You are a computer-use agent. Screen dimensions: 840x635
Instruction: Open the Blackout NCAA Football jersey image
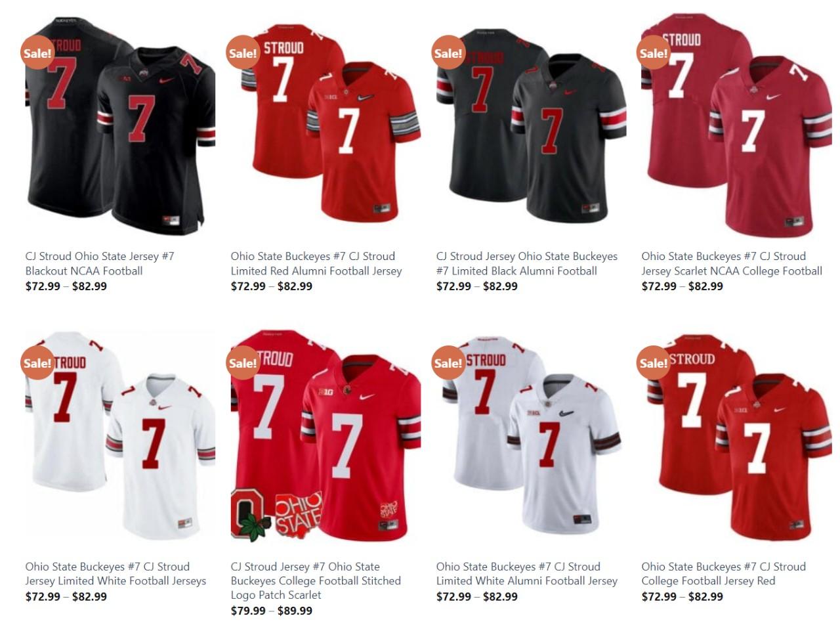tap(120, 125)
